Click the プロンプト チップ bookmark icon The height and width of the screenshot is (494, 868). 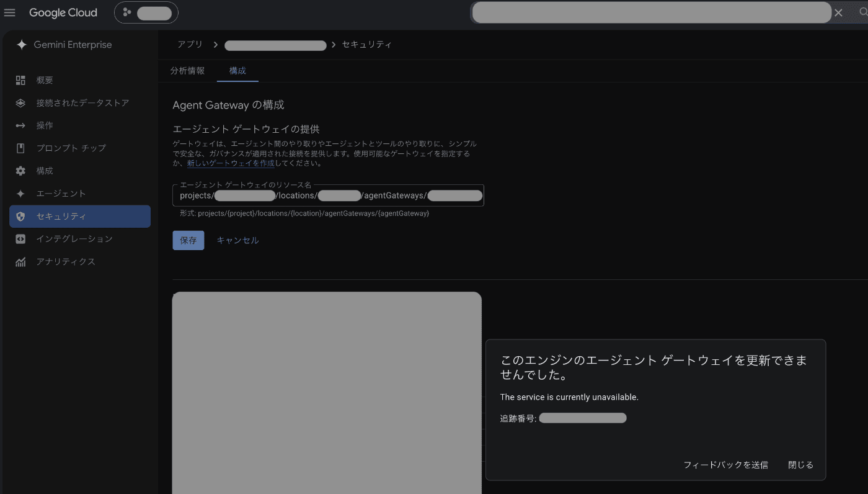(20, 148)
